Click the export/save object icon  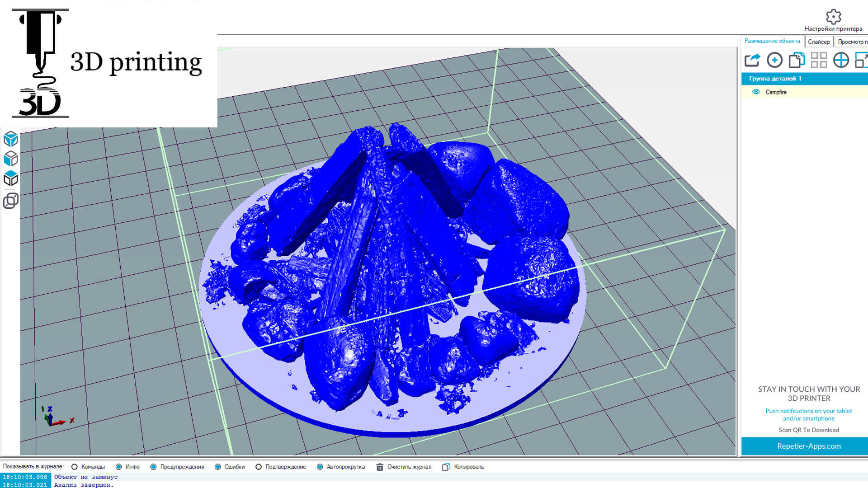click(752, 60)
